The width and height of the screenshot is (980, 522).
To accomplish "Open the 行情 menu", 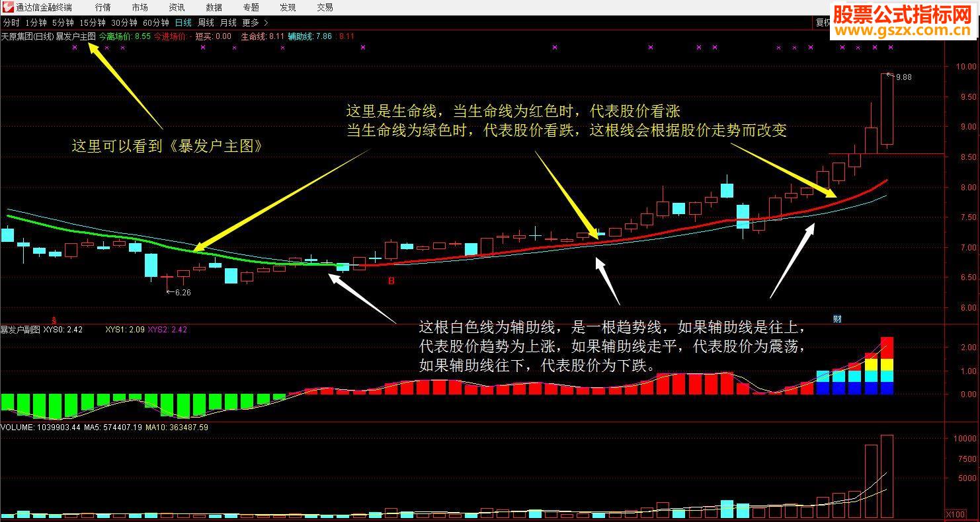I will coord(102,7).
